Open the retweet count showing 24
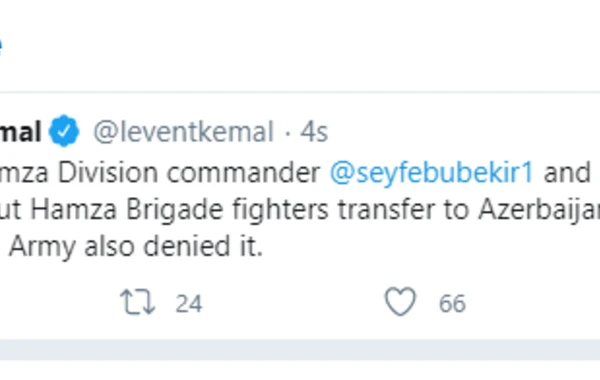This screenshot has height=380, width=600. point(189,304)
